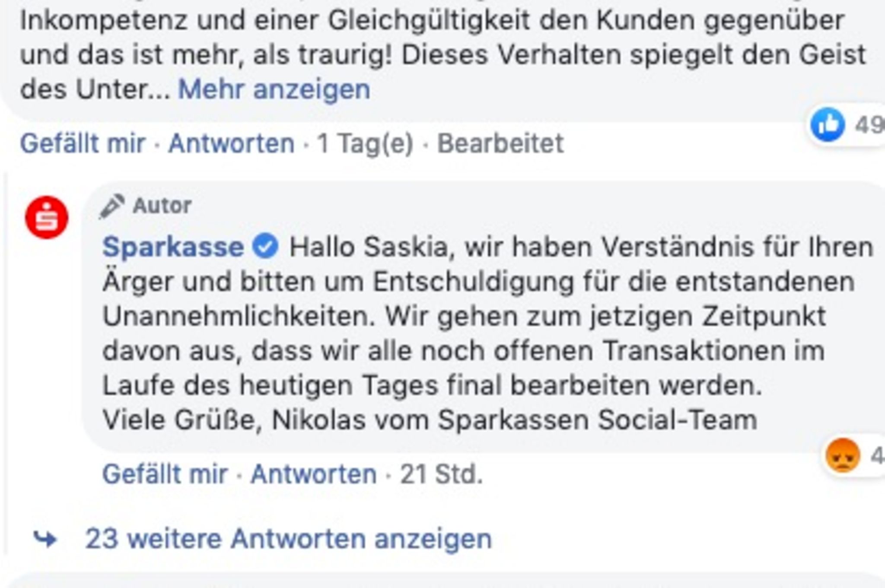Show edit history via Bearbeitet
This screenshot has height=588, width=885.
coord(500,143)
